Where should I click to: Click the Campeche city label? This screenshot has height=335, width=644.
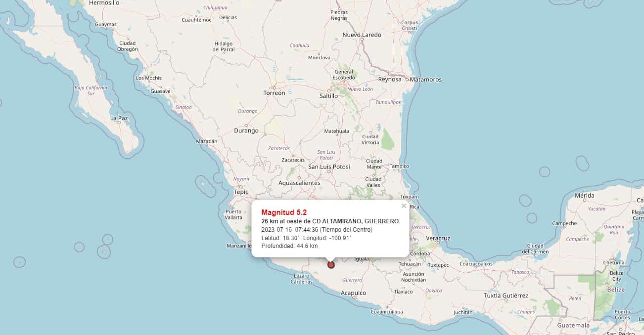pos(564,223)
